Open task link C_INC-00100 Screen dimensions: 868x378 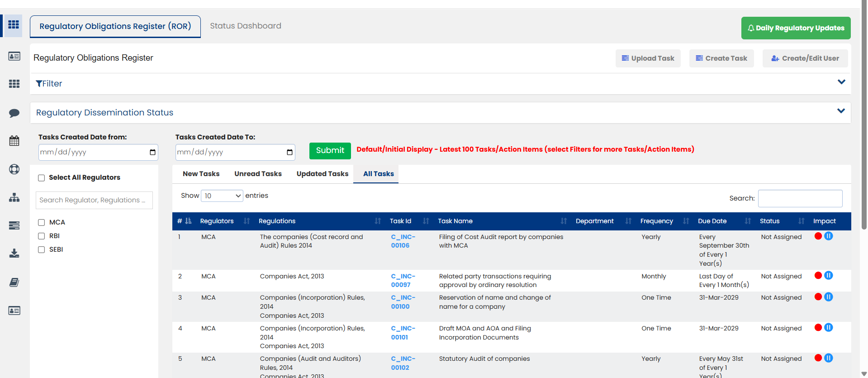click(x=403, y=302)
